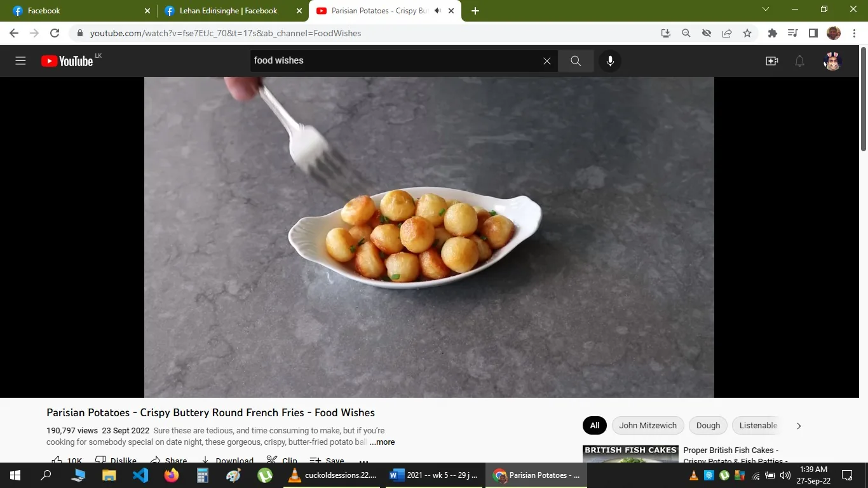Open YouTube voice search microphone
The height and width of the screenshot is (488, 868).
pos(609,60)
